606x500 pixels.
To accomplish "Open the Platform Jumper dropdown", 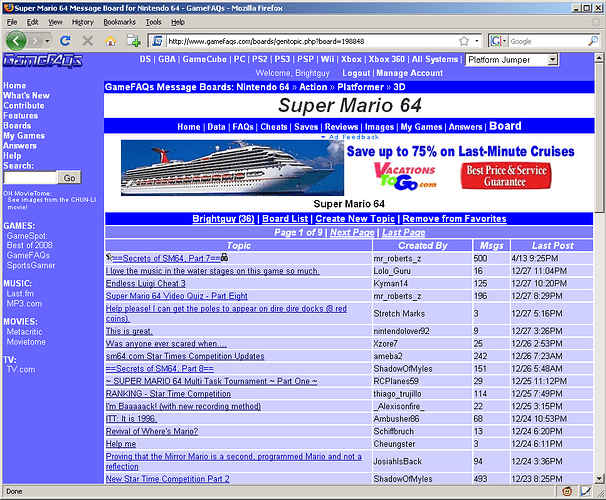I will tap(511, 60).
